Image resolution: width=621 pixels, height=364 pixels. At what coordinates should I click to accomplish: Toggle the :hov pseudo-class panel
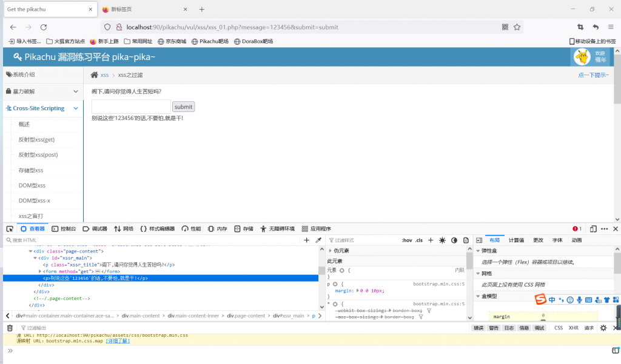pyautogui.click(x=406, y=240)
